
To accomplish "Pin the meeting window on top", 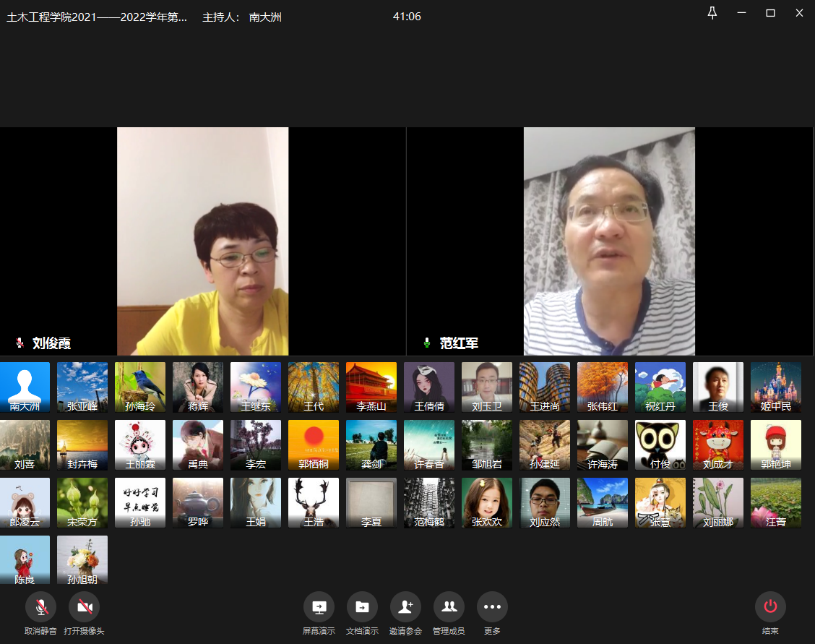I will coord(712,13).
